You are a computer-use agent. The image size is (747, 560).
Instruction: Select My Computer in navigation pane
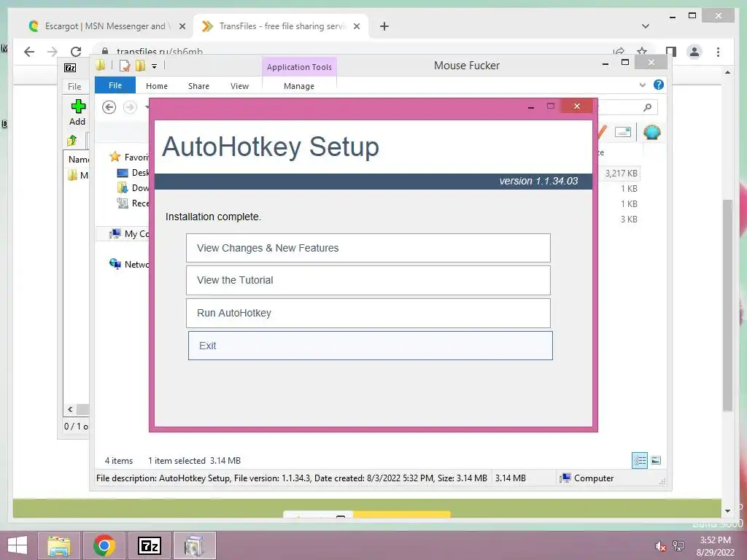(x=129, y=234)
